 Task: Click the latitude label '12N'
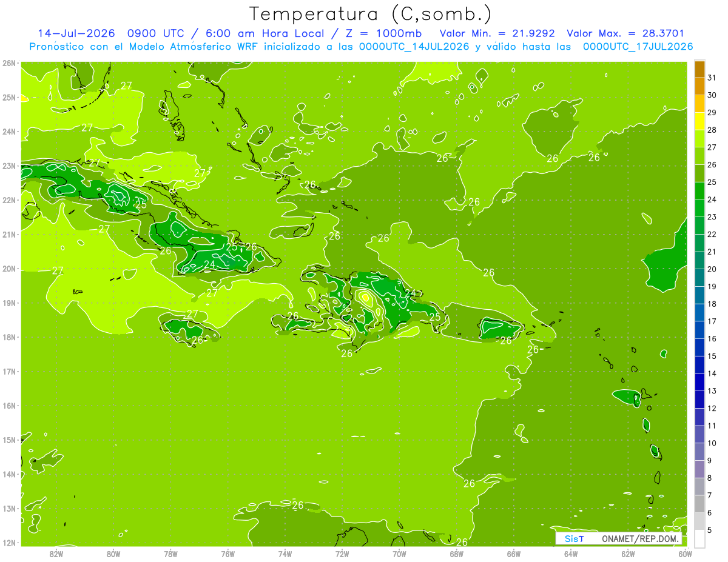pos(9,543)
